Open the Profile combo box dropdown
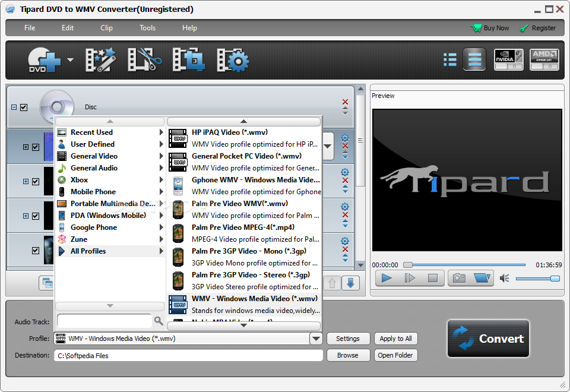Screen dimensions: 570x392 click(x=316, y=339)
